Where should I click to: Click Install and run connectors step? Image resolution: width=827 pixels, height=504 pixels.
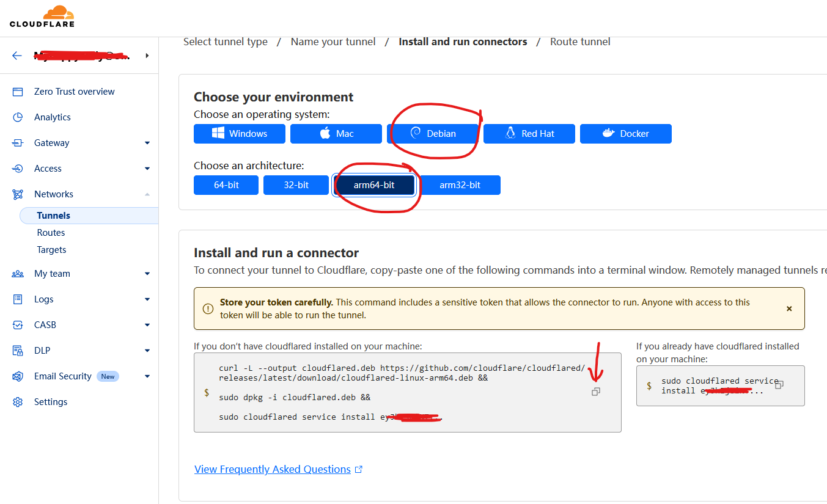[463, 42]
